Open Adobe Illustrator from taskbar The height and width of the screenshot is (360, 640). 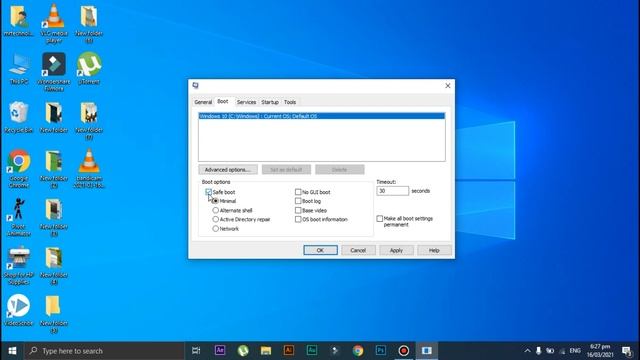tap(289, 350)
